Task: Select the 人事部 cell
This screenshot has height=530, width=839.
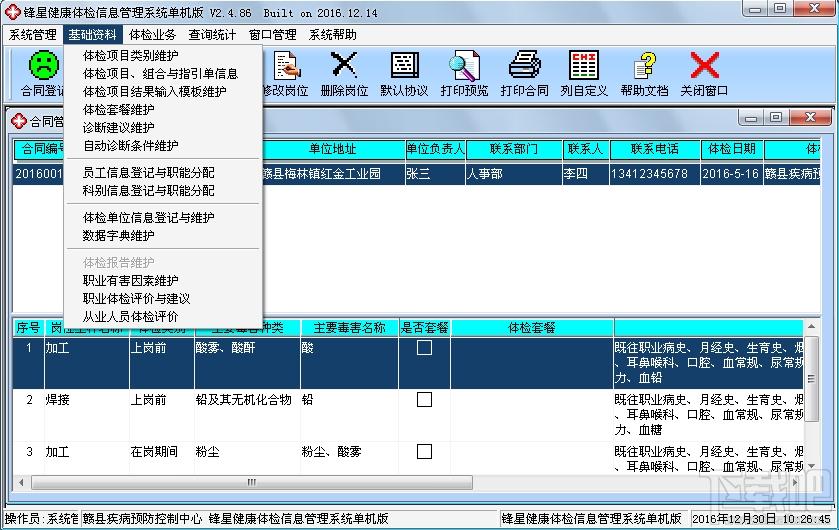Action: 514,174
